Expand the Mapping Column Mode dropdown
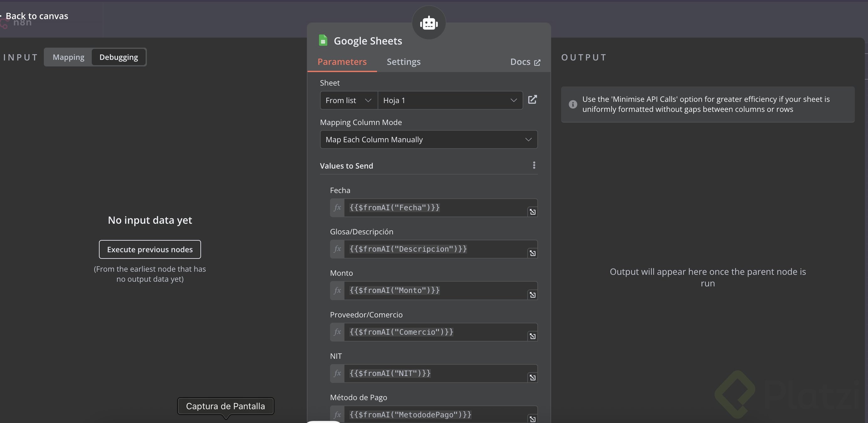This screenshot has width=868, height=423. click(428, 139)
